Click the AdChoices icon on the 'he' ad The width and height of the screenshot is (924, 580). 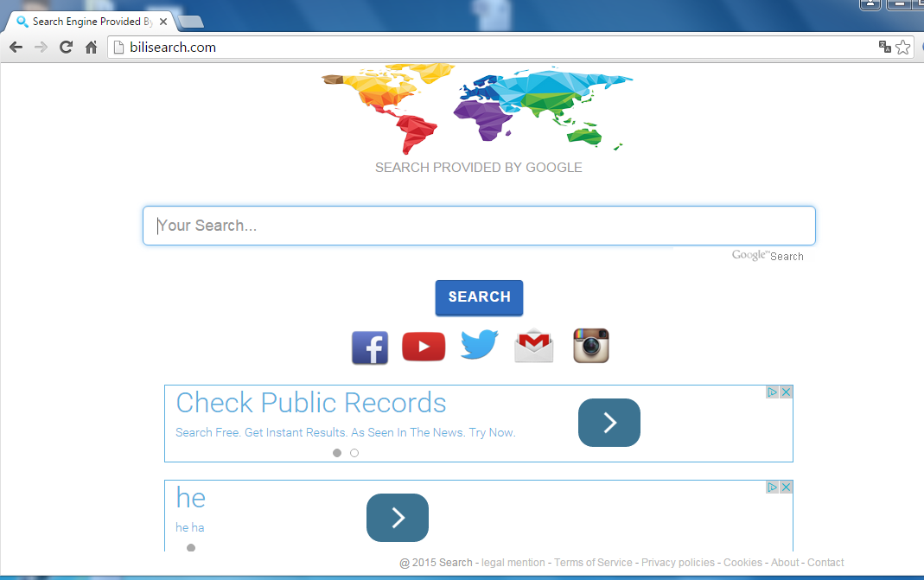coord(772,487)
